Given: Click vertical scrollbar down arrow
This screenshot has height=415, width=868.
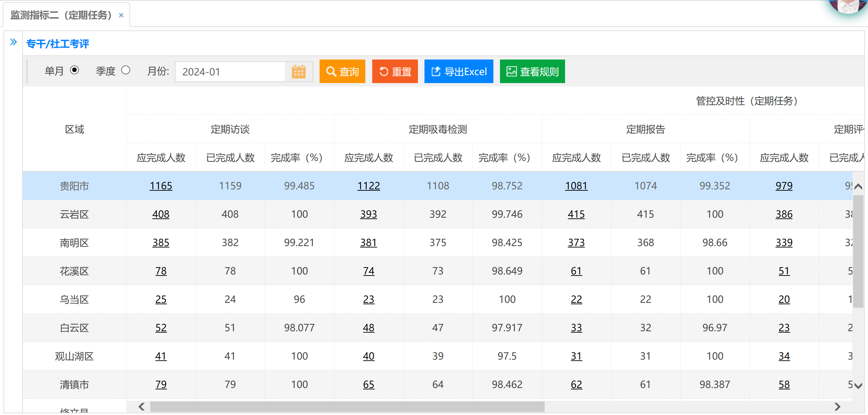Looking at the screenshot, I should point(858,386).
